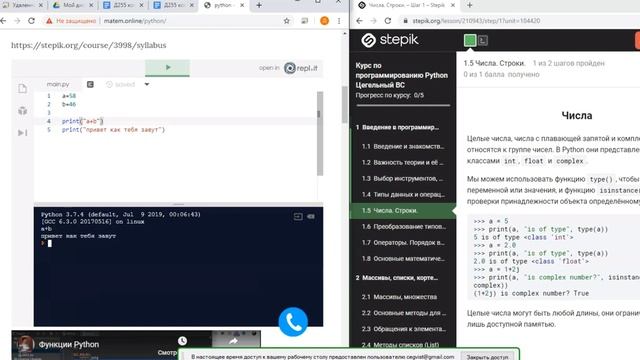Open a new tab in left browser
Viewport: 640px width, 360px height.
click(259, 5)
